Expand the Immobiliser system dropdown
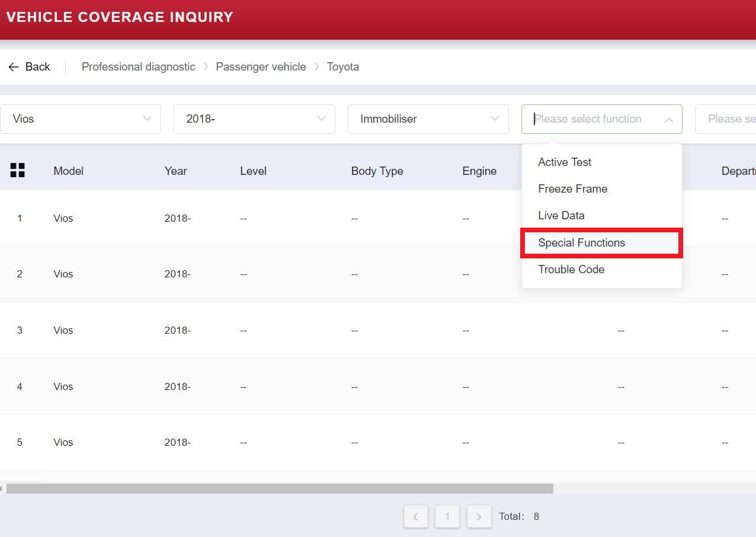 pyautogui.click(x=428, y=119)
